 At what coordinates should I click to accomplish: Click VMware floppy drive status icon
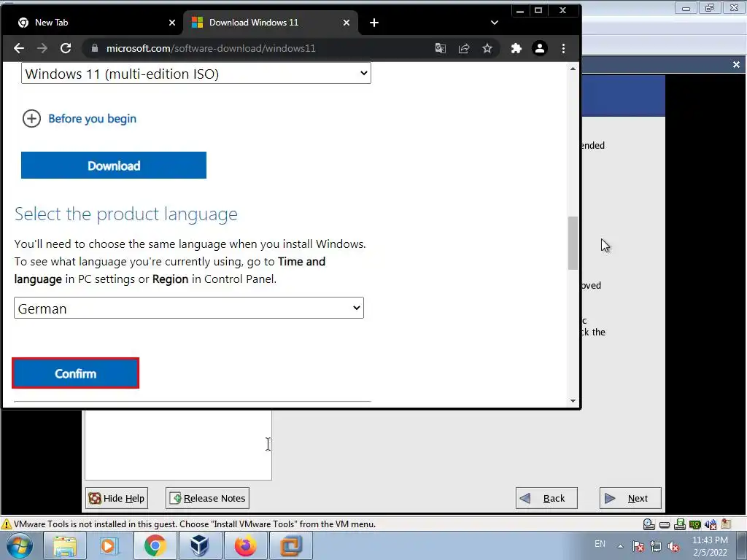[680, 524]
